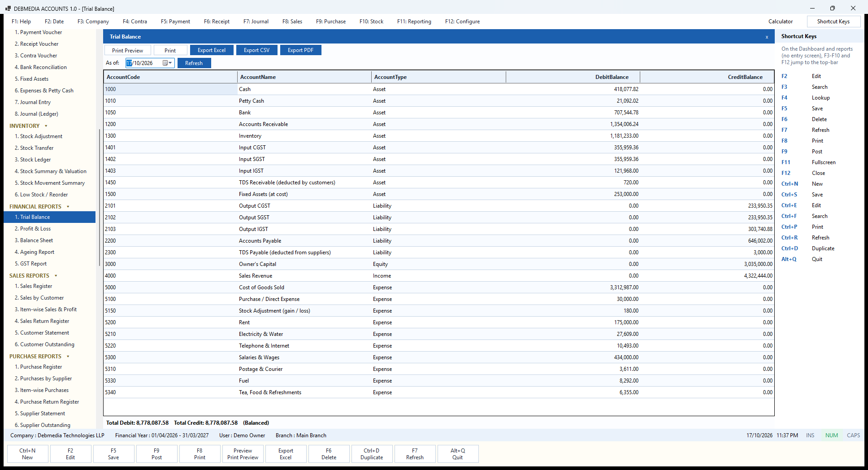Click the Ctrl+N New bottom button
This screenshot has width=868, height=470.
coord(27,454)
